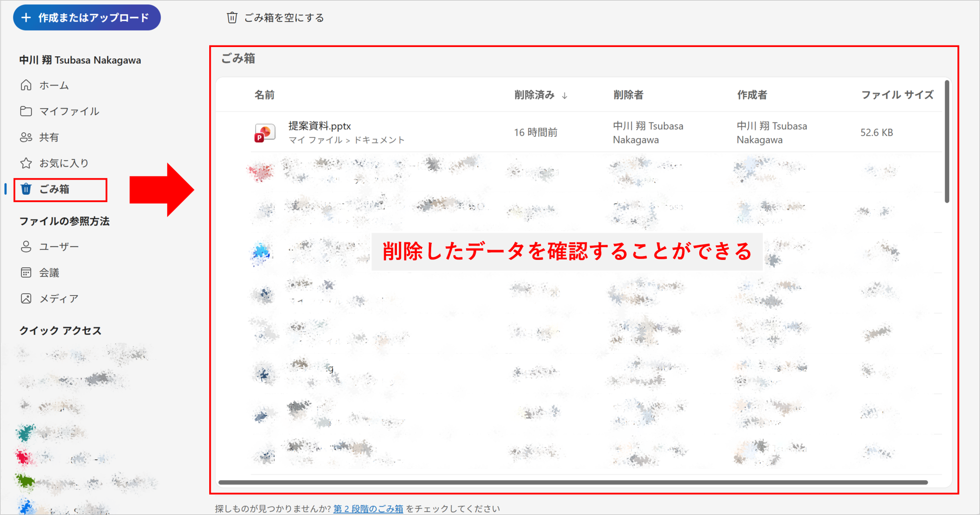Click the horizontal scrollbar below the file list
Image resolution: width=980 pixels, height=515 pixels.
572,483
